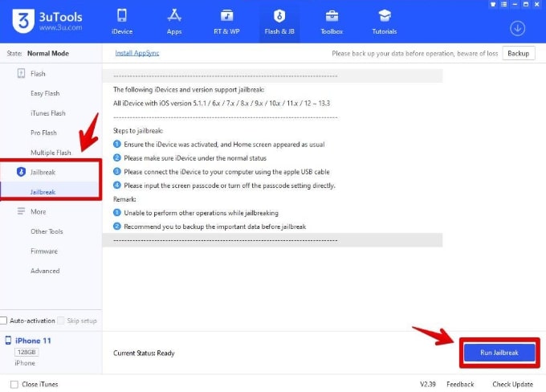Select the Flash & JB icon
The image size is (546, 392).
click(x=279, y=16)
